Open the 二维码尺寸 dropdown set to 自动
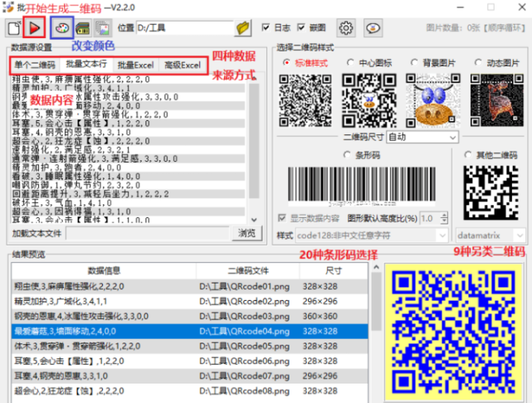The width and height of the screenshot is (532, 403). [x=422, y=137]
